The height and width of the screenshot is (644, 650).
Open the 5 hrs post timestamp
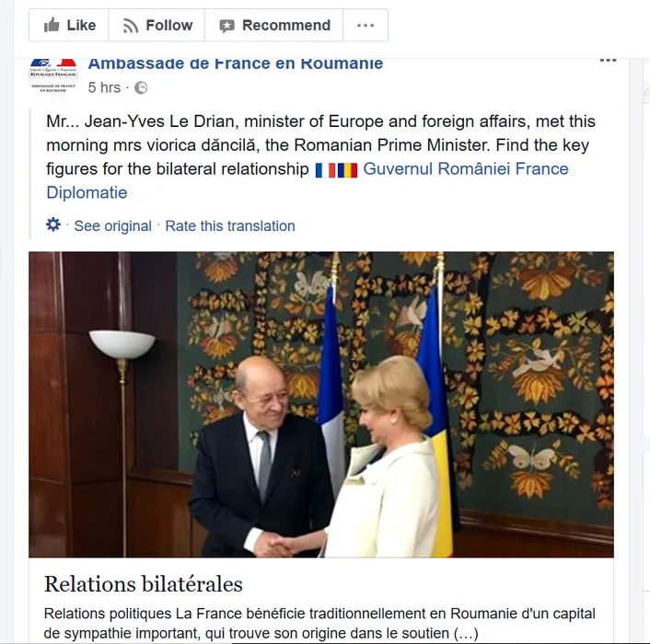tap(104, 87)
